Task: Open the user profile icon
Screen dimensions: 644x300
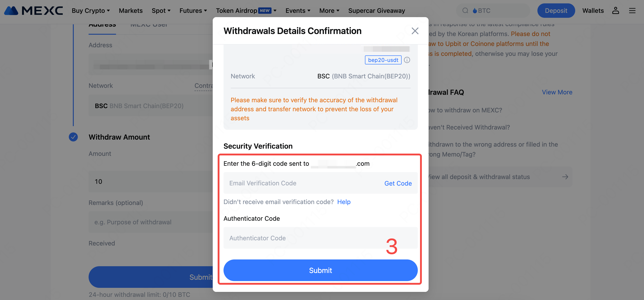Action: [x=615, y=11]
